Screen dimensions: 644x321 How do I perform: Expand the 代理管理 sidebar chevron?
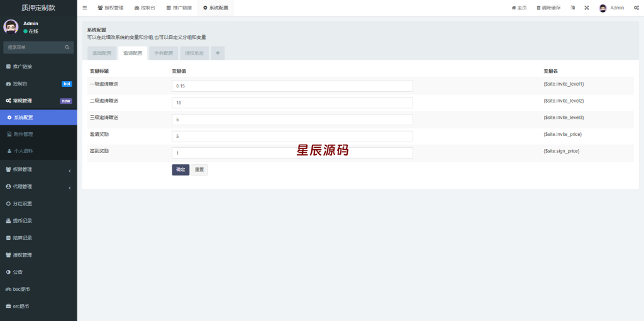click(x=69, y=188)
